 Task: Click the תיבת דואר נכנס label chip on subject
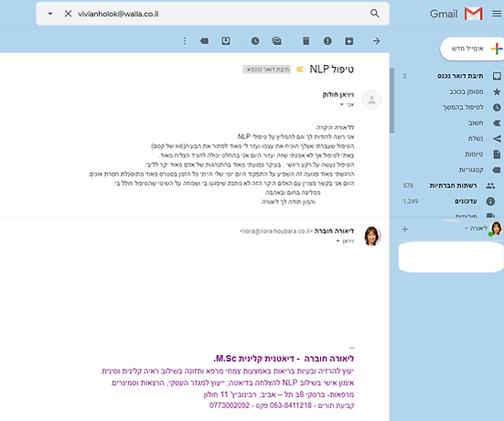click(x=267, y=70)
